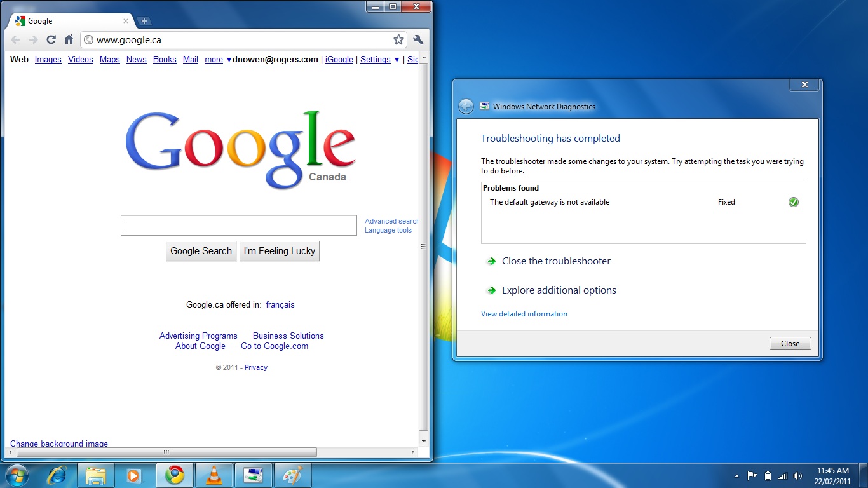868x488 pixels.
Task: Bookmark this page with the star icon
Action: (x=398, y=39)
